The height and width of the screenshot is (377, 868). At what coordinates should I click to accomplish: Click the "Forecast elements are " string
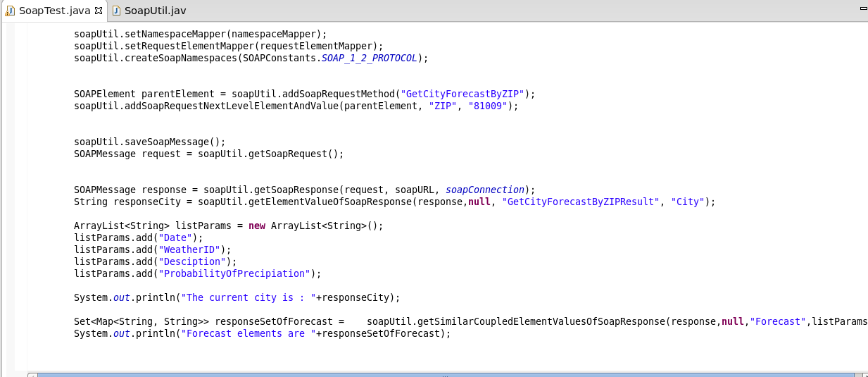(249, 333)
